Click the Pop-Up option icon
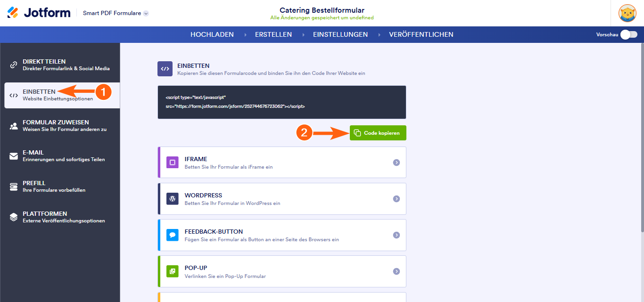644x302 pixels. pos(173,271)
